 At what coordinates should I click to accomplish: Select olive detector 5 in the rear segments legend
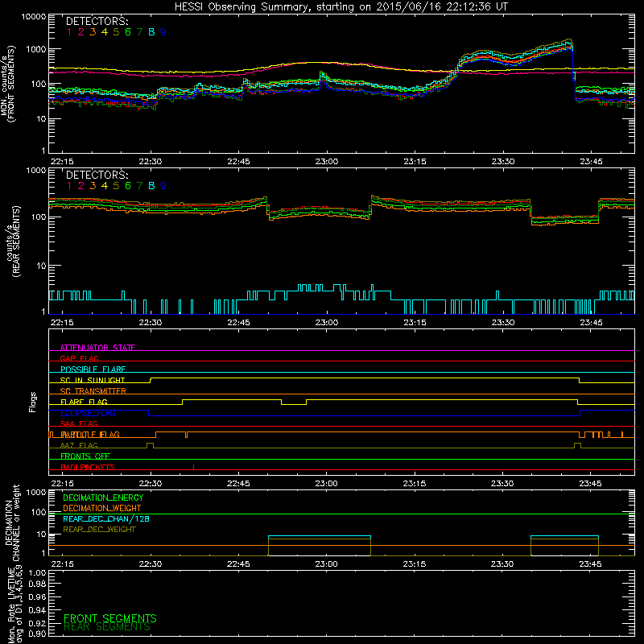click(x=116, y=186)
